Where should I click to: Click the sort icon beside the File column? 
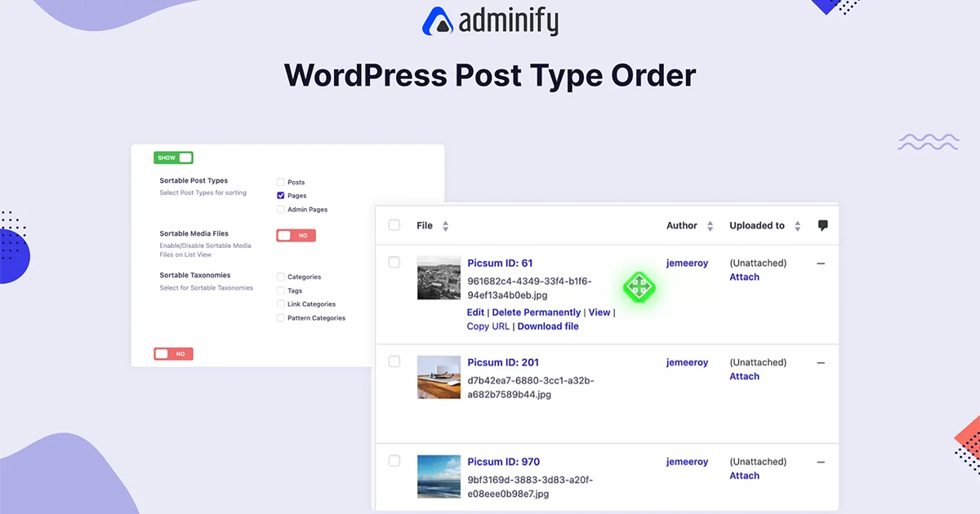click(444, 225)
